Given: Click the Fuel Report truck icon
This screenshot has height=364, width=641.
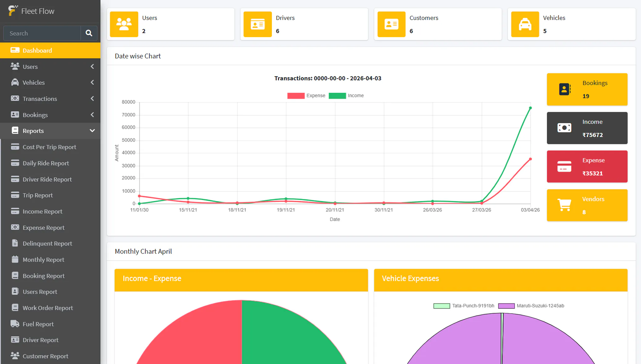Looking at the screenshot, I should (x=15, y=324).
